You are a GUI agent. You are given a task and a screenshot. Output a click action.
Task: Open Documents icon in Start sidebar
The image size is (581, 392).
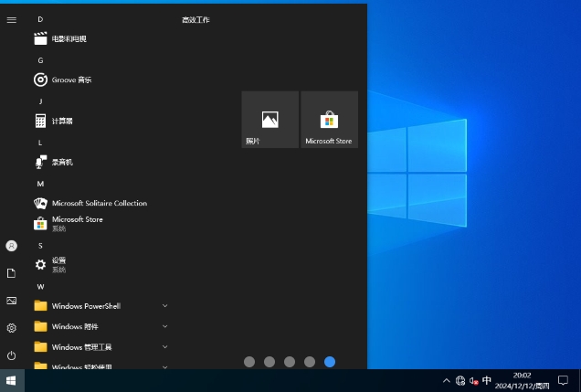point(11,273)
